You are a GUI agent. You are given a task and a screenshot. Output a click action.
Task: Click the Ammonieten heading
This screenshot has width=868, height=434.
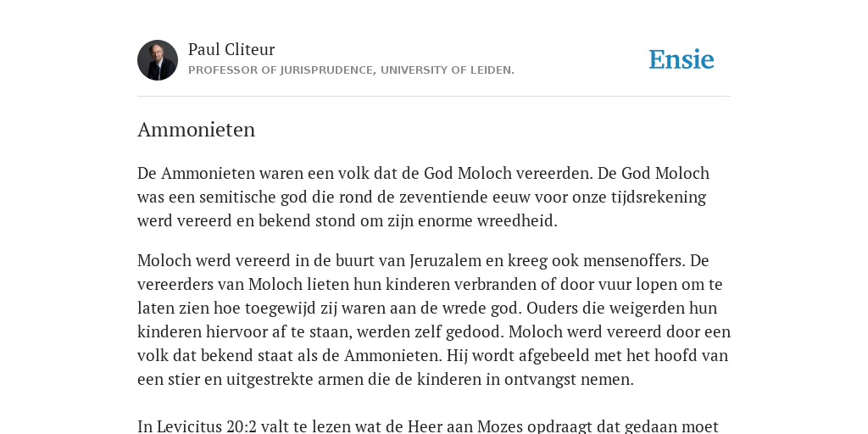pyautogui.click(x=196, y=130)
